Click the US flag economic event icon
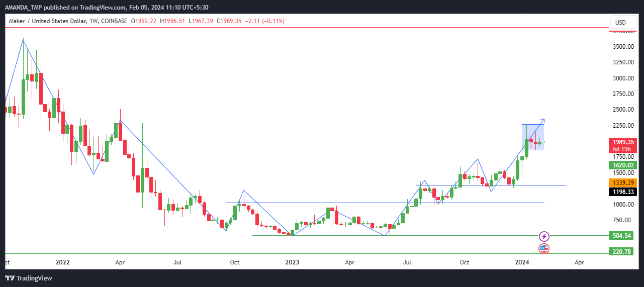 [x=544, y=248]
